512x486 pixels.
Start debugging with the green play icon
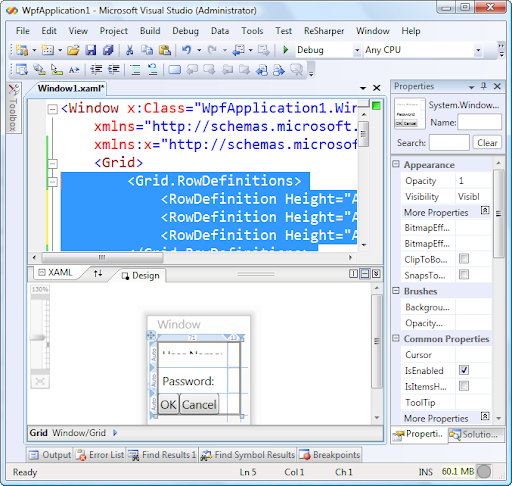coord(285,50)
